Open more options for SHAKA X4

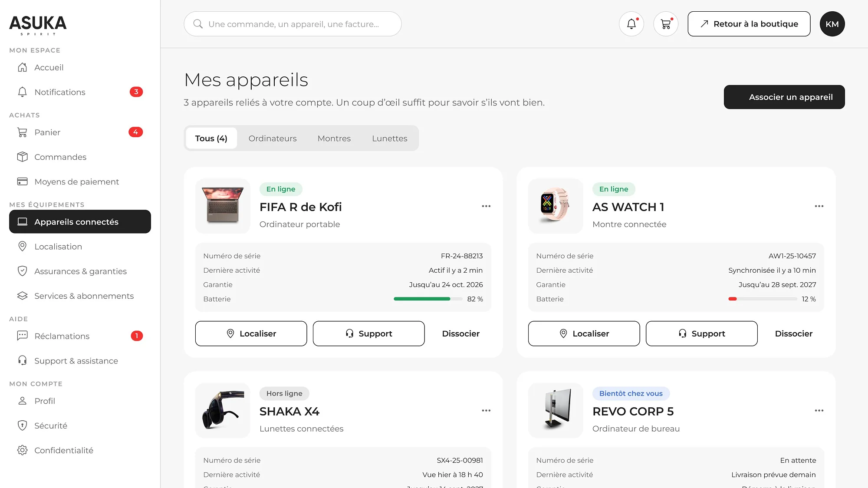pyautogui.click(x=486, y=411)
